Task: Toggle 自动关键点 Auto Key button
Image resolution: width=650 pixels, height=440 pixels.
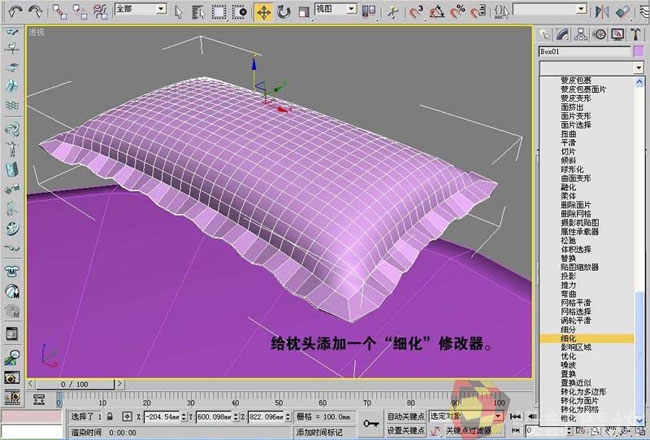Action: 405,416
